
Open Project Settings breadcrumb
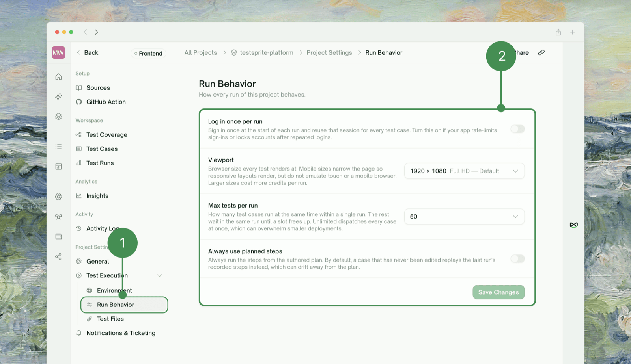pyautogui.click(x=329, y=52)
